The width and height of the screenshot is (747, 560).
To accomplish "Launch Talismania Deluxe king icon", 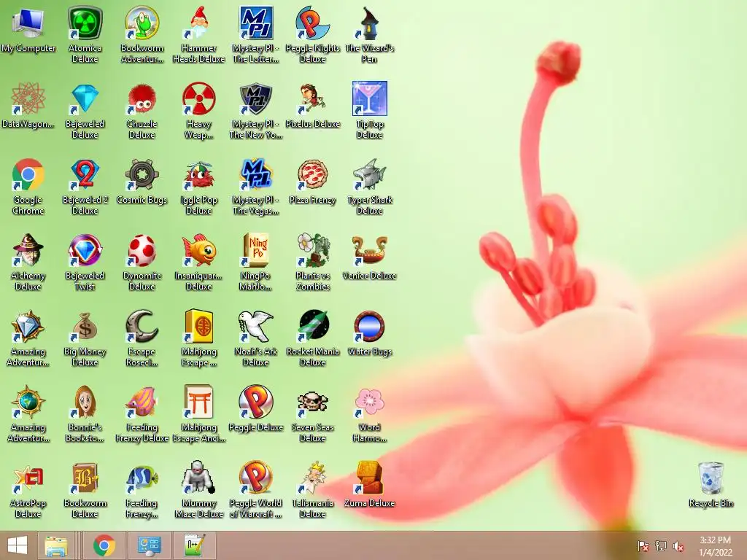I will pos(312,478).
